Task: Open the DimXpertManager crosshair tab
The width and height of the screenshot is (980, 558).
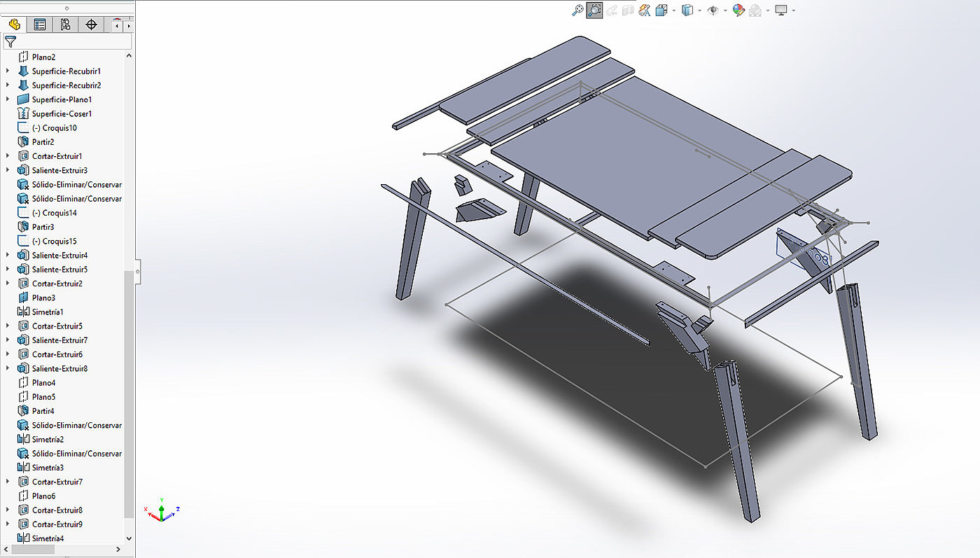Action: (91, 25)
